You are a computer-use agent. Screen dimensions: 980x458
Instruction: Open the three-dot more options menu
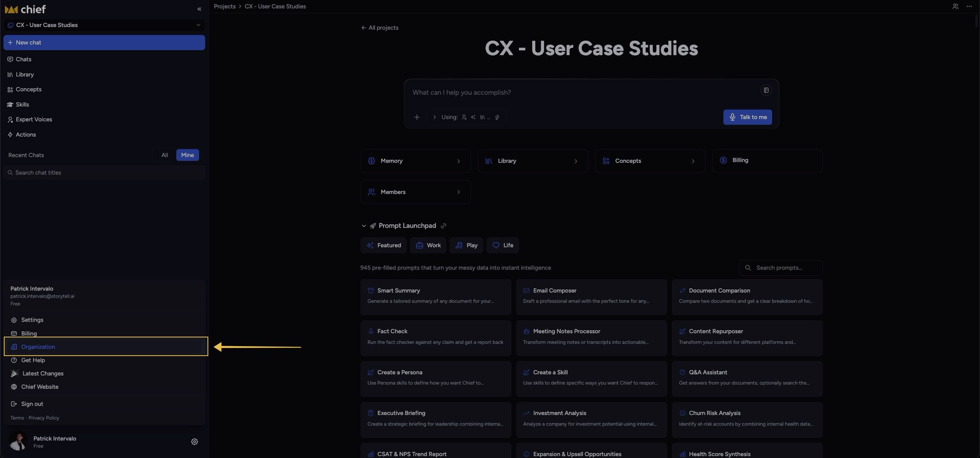(969, 6)
